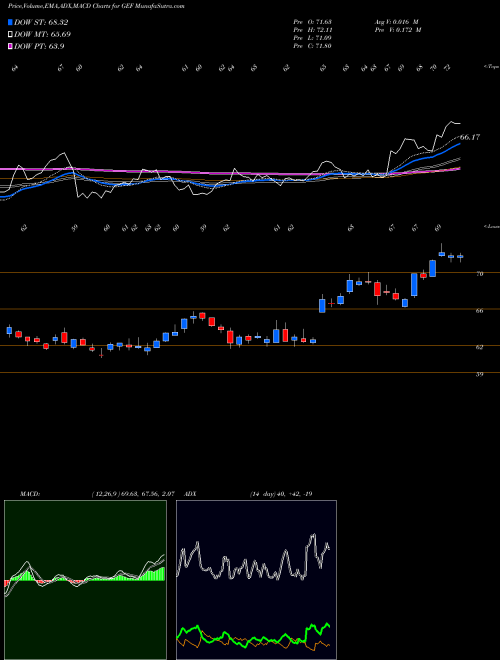Click the magenta DOW PT legend swatch
500x660 pixels.
pyautogui.click(x=10, y=46)
